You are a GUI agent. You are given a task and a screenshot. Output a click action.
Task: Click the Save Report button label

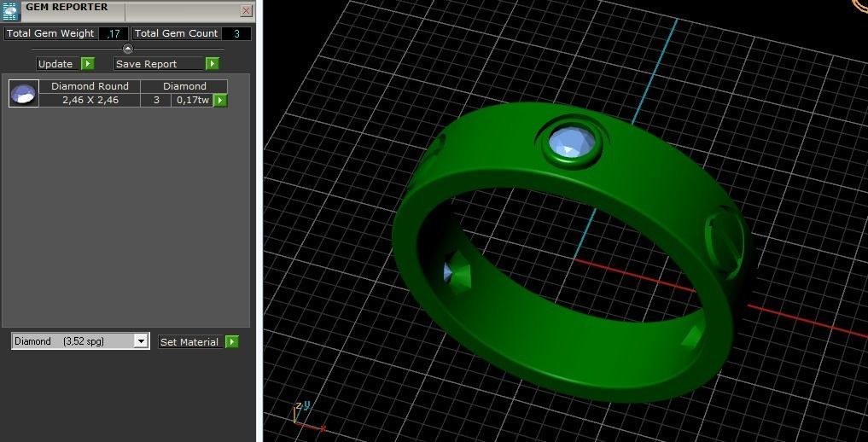tap(160, 64)
